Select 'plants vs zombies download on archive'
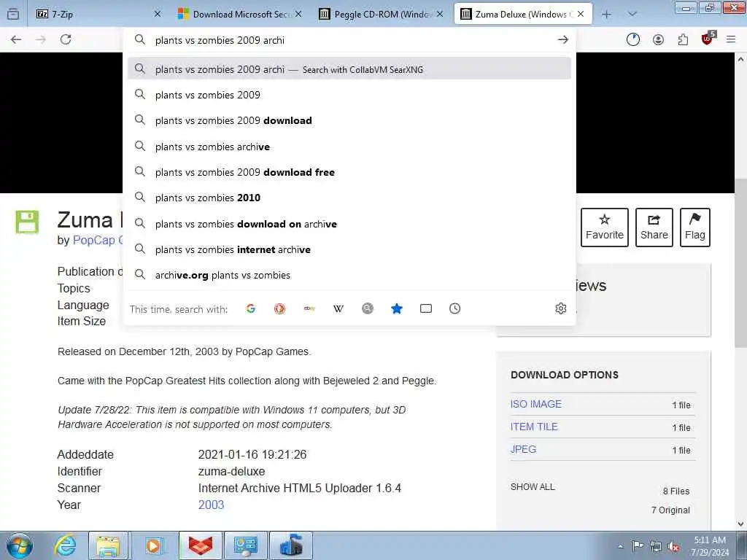Screen dimensions: 747x560 click(x=349, y=224)
